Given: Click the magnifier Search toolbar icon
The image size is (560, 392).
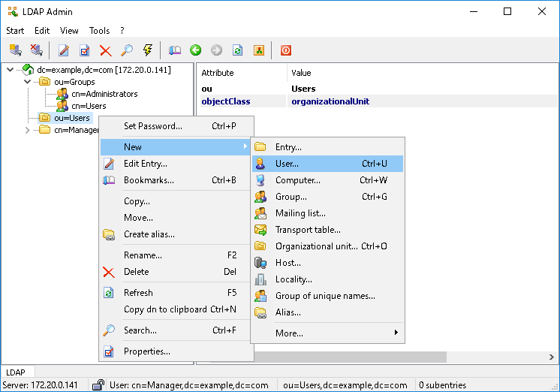Looking at the screenshot, I should (x=126, y=50).
